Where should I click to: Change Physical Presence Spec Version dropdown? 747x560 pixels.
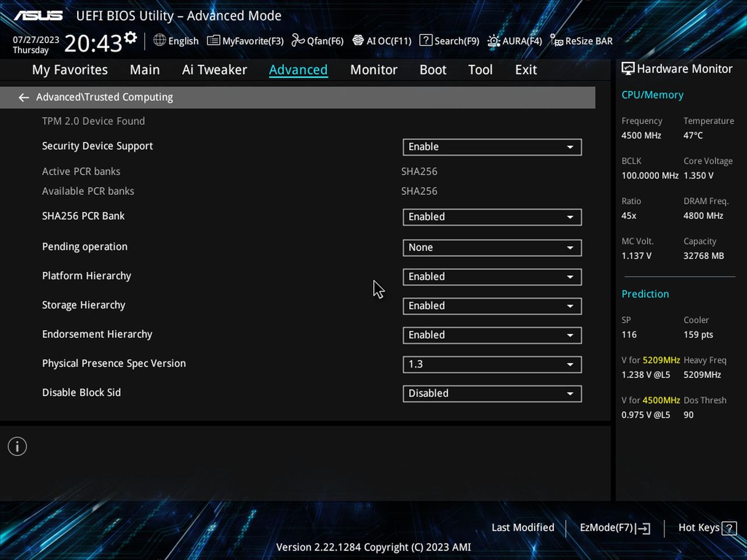(x=492, y=364)
